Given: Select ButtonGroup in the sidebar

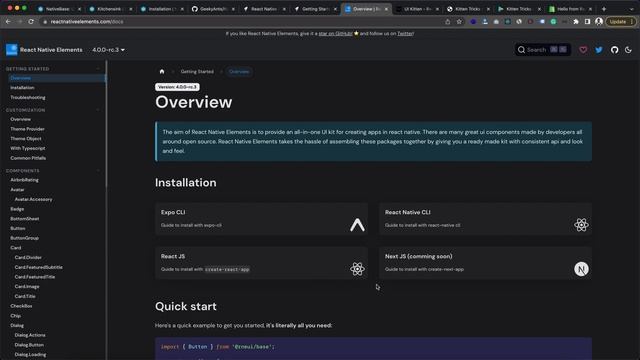Looking at the screenshot, I should [x=24, y=238].
